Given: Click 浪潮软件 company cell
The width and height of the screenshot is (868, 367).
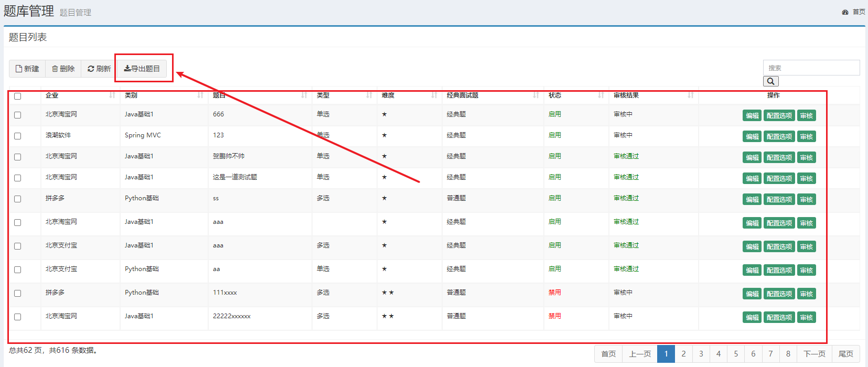Looking at the screenshot, I should point(58,135).
